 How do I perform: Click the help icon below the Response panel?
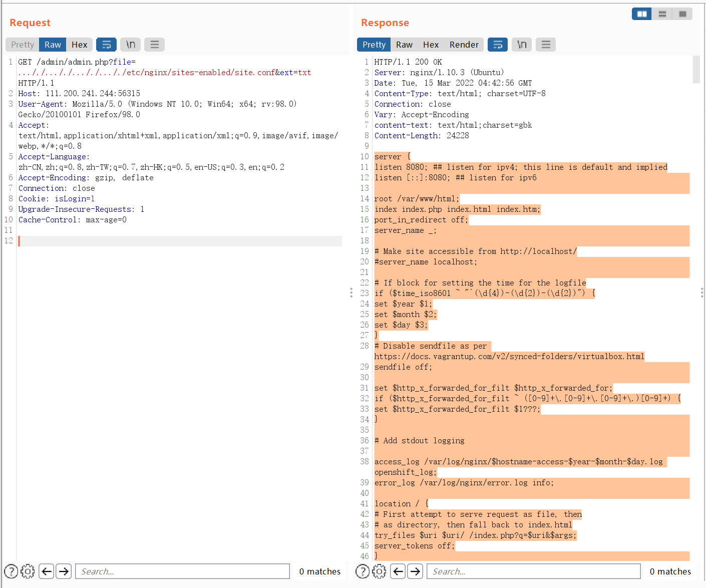point(362,571)
